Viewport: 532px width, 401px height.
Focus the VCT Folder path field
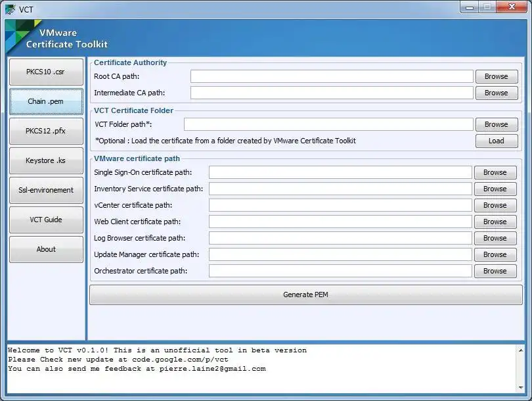[328, 124]
